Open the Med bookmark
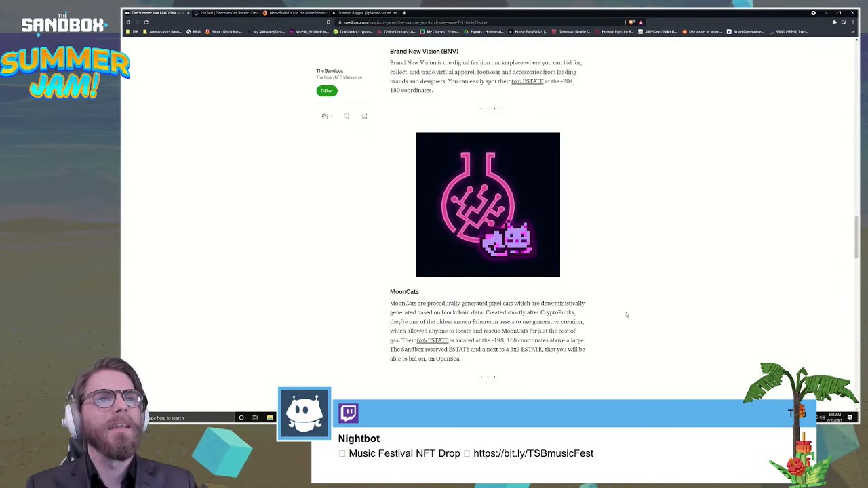 [193, 32]
